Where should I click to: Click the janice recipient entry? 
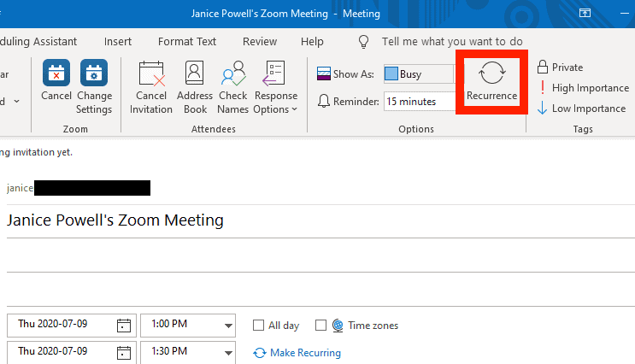(x=79, y=188)
